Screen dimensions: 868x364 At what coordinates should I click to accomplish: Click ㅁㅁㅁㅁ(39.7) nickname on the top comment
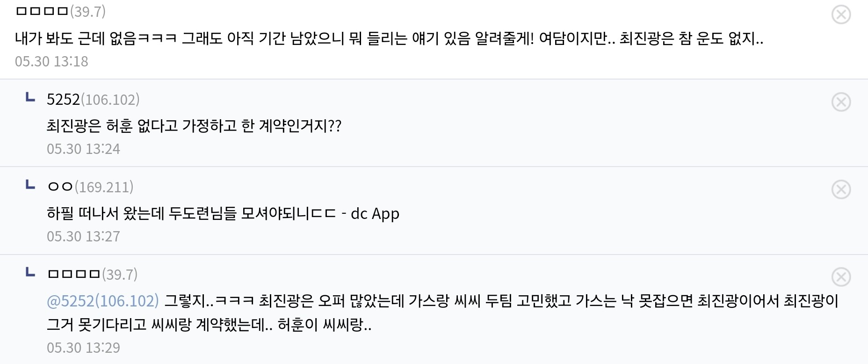click(60, 11)
